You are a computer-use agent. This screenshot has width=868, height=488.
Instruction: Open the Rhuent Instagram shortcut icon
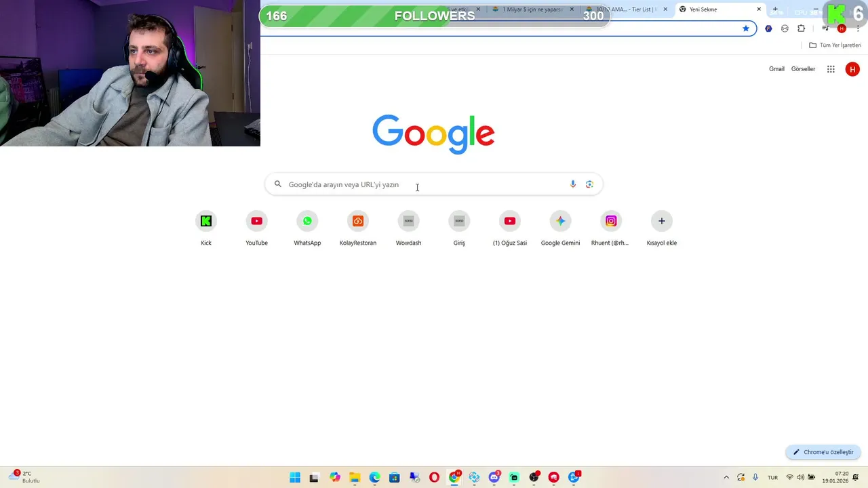(611, 221)
